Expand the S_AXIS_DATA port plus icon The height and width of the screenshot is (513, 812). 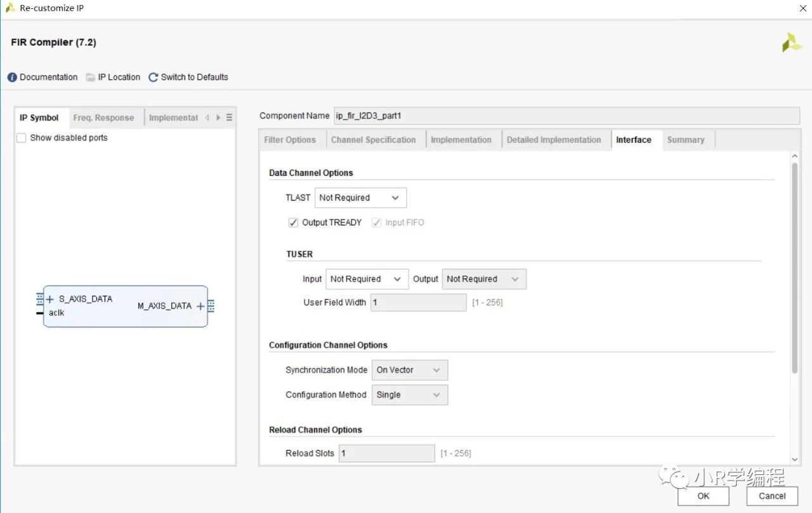[x=49, y=299]
